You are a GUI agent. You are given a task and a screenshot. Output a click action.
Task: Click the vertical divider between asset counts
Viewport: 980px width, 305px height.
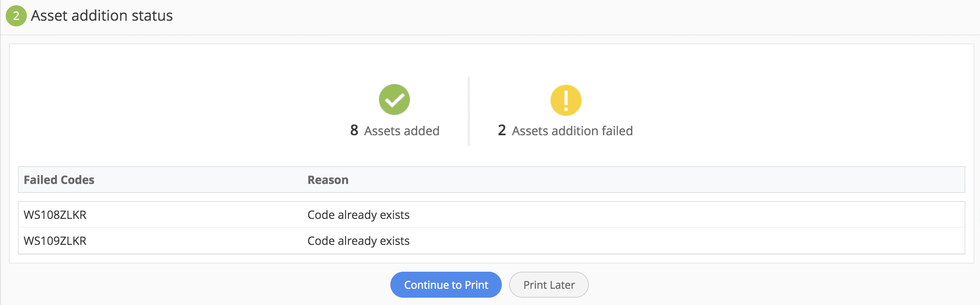[469, 111]
